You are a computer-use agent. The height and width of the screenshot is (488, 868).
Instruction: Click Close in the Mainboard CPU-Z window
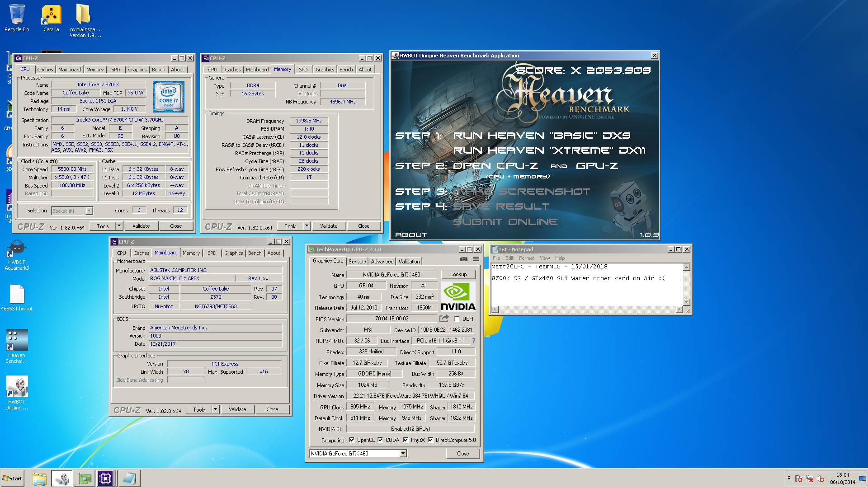(x=272, y=409)
